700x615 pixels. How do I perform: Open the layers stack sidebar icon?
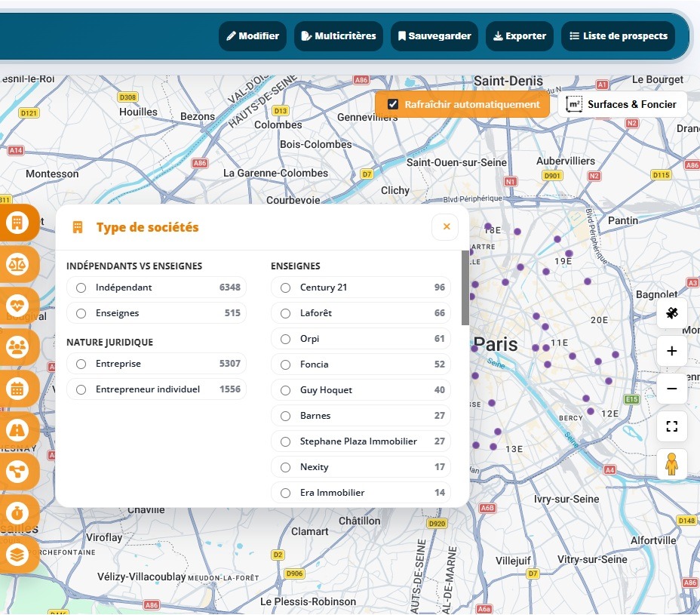point(17,555)
